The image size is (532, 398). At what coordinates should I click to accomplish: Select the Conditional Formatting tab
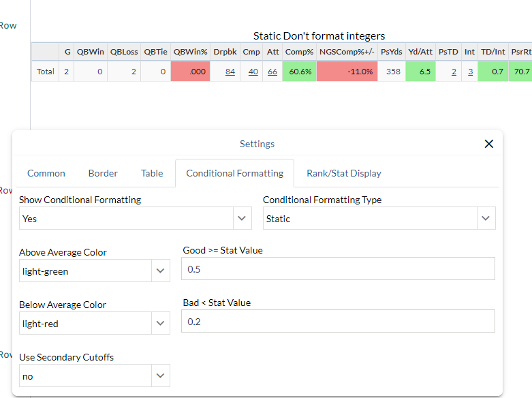(234, 173)
